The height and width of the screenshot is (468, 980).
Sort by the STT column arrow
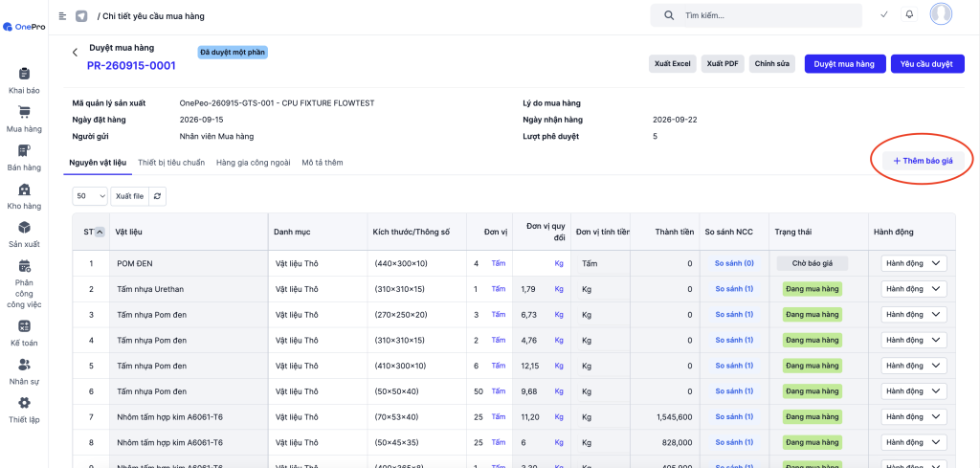tap(99, 232)
